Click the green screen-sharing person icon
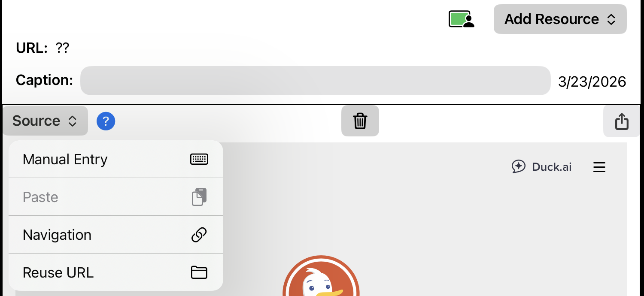644x296 pixels. point(461,19)
